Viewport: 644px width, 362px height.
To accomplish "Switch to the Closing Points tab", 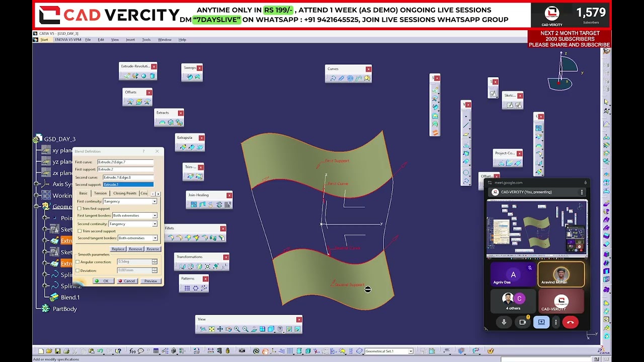I will pyautogui.click(x=125, y=194).
